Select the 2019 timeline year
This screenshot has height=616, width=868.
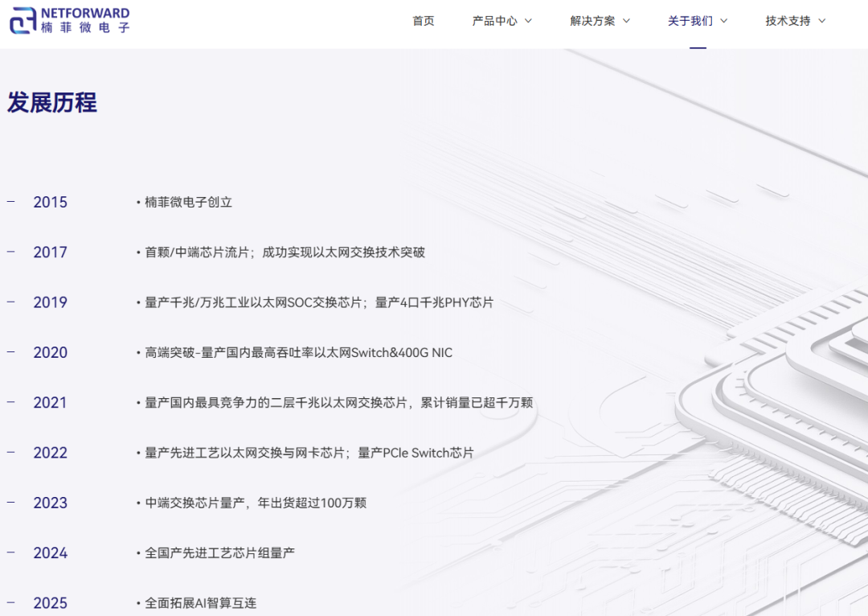pos(50,303)
